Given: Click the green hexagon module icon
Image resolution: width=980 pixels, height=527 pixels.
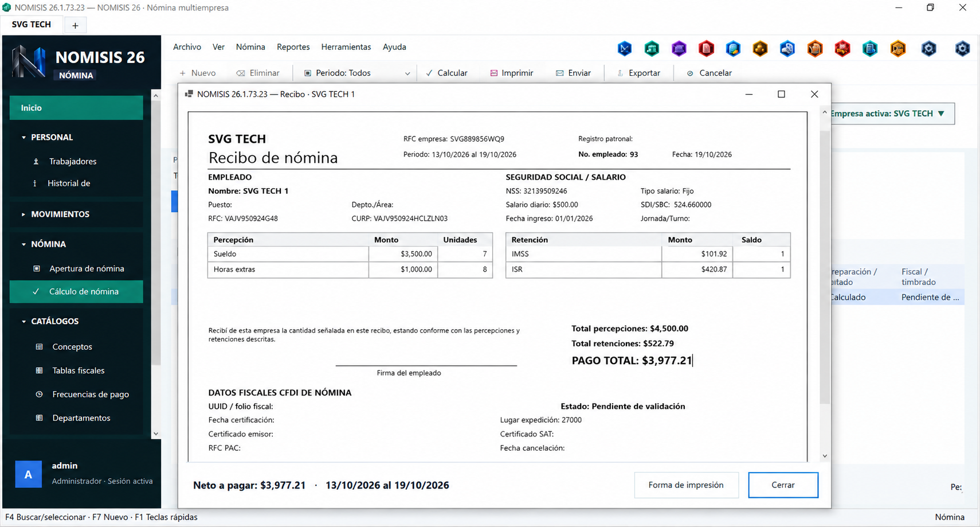Looking at the screenshot, I should (652, 49).
